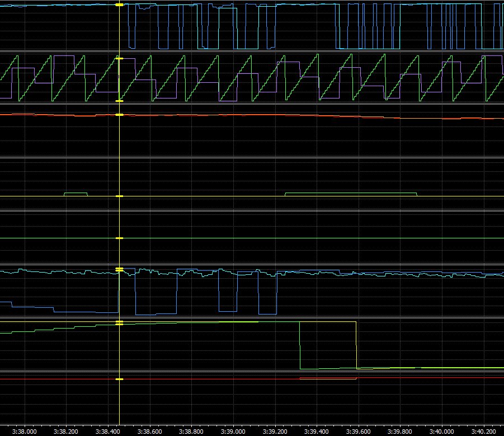Viewport: 504px width, 436px height.
Task: Grab divider between first and second chart panes
Action: [252, 52]
